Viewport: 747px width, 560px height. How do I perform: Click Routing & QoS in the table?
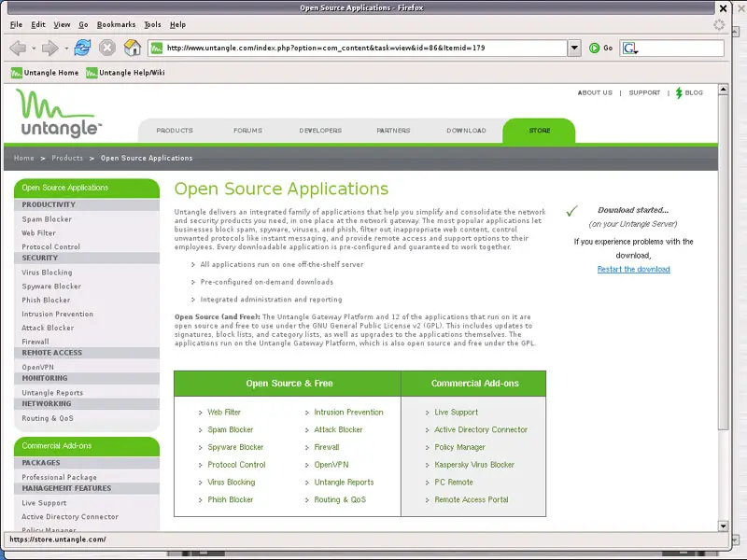pos(340,499)
